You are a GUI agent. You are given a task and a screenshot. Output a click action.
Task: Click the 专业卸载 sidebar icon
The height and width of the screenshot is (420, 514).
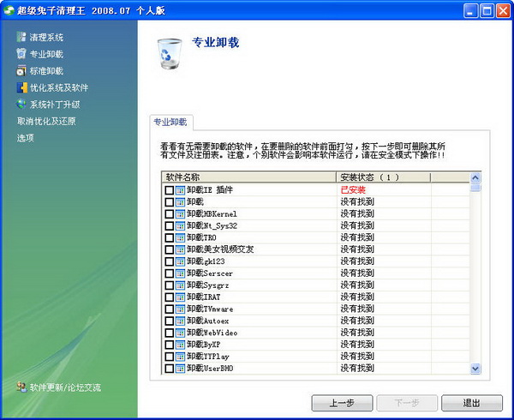click(21, 54)
